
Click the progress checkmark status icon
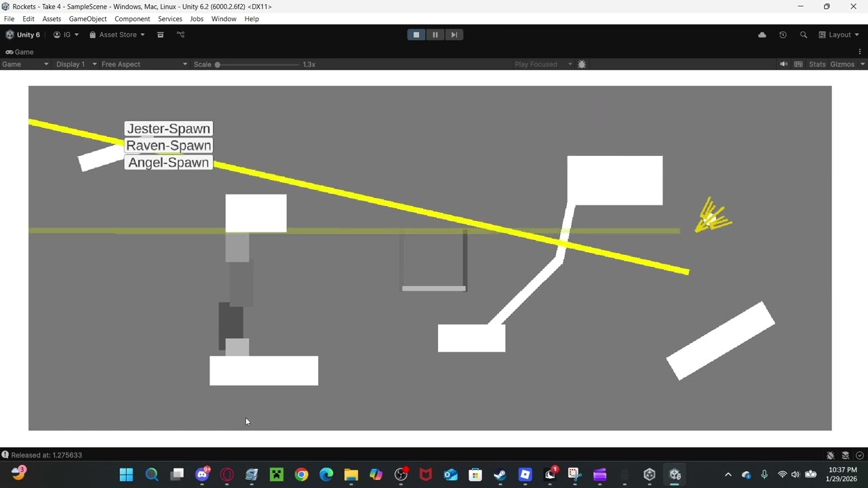click(x=860, y=455)
